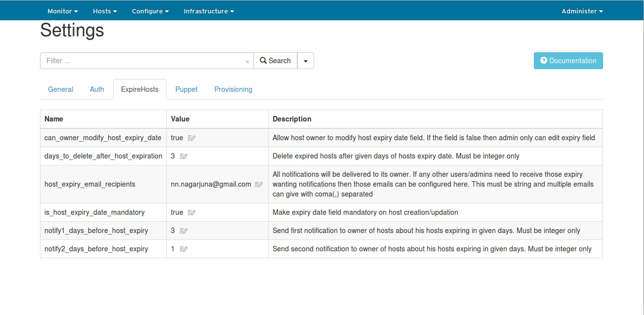644x315 pixels.
Task: Click the notify2_days_before_host_expiry name cell
Action: 103,249
